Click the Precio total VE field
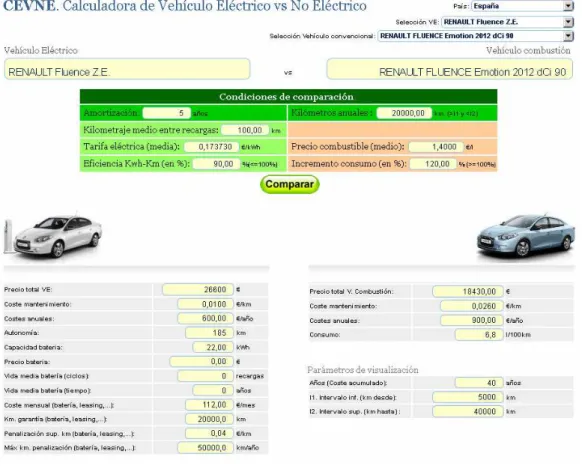The height and width of the screenshot is (472, 582). [198, 289]
